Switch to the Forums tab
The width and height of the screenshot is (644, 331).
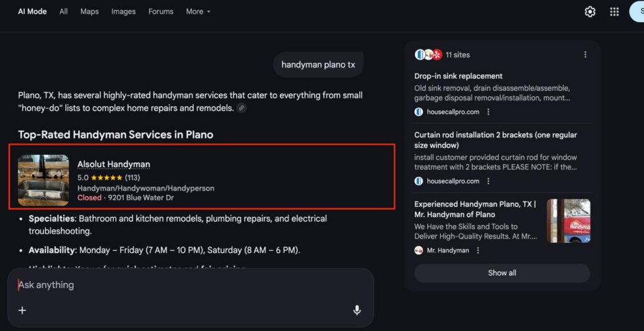(160, 11)
